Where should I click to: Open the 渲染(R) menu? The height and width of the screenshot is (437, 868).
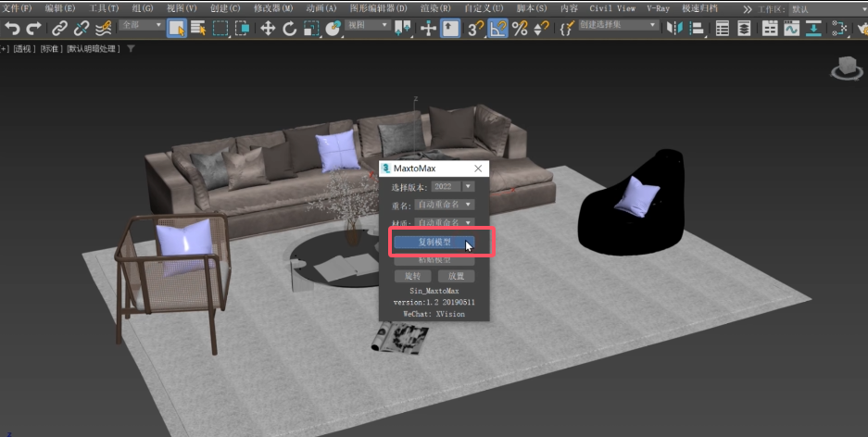pyautogui.click(x=435, y=8)
